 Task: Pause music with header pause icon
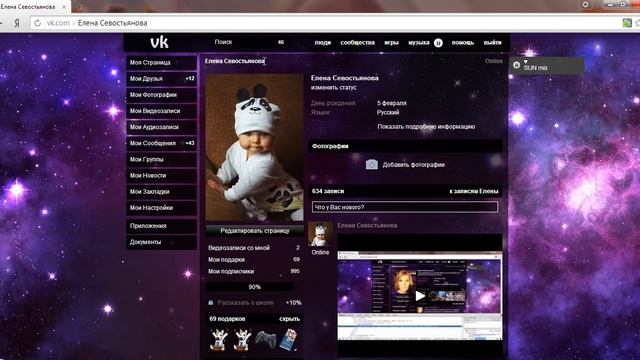[438, 42]
